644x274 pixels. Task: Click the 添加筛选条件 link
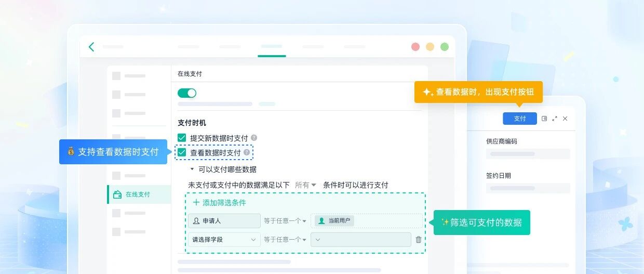(x=224, y=203)
